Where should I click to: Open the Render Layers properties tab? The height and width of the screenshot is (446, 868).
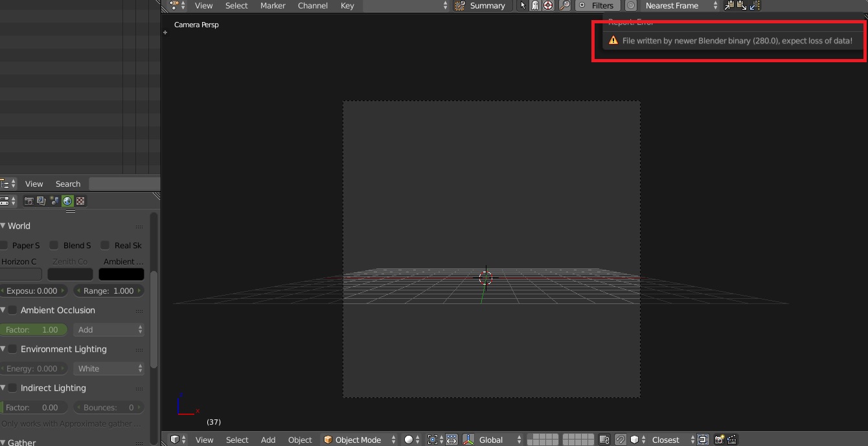41,201
